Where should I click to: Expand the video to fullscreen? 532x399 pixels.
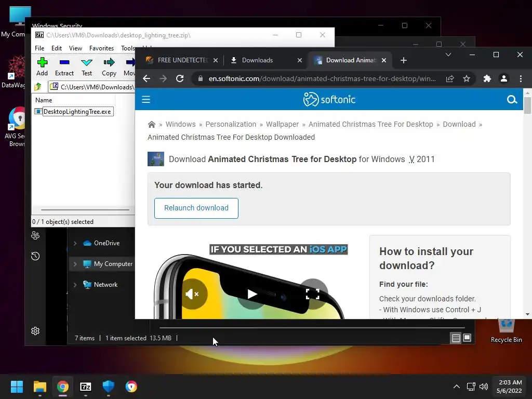312,294
